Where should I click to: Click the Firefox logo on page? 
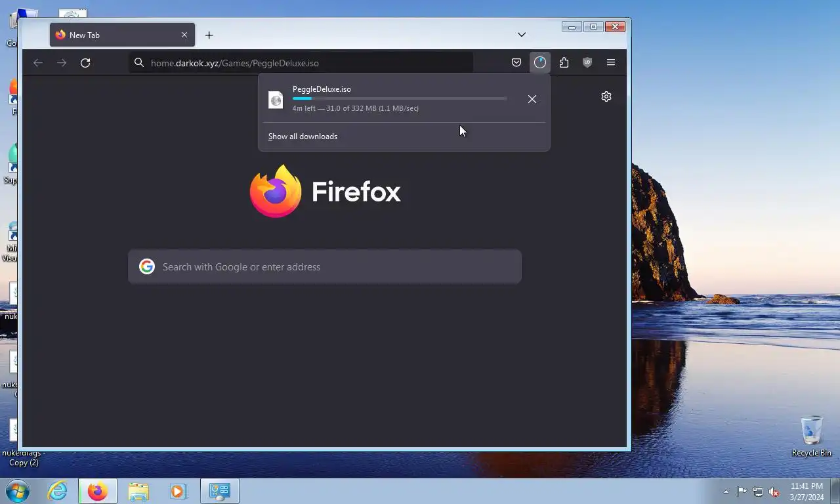pyautogui.click(x=325, y=191)
